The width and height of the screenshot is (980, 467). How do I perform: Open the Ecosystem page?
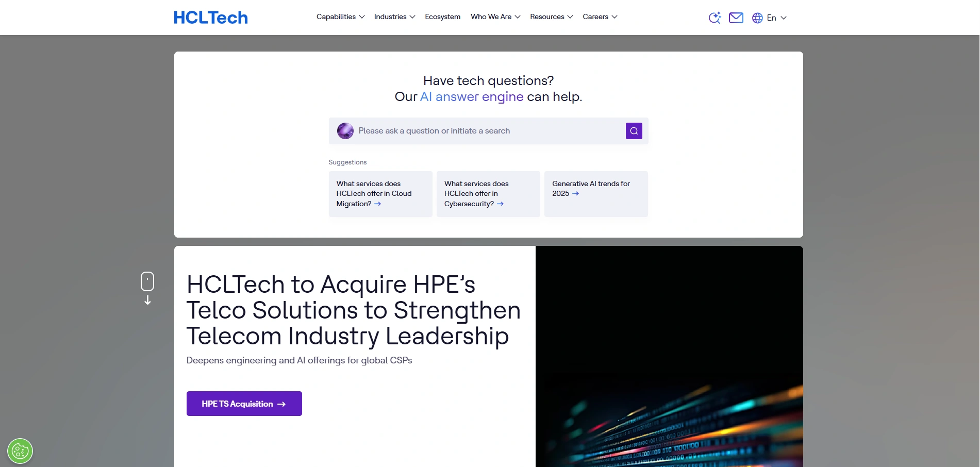443,17
